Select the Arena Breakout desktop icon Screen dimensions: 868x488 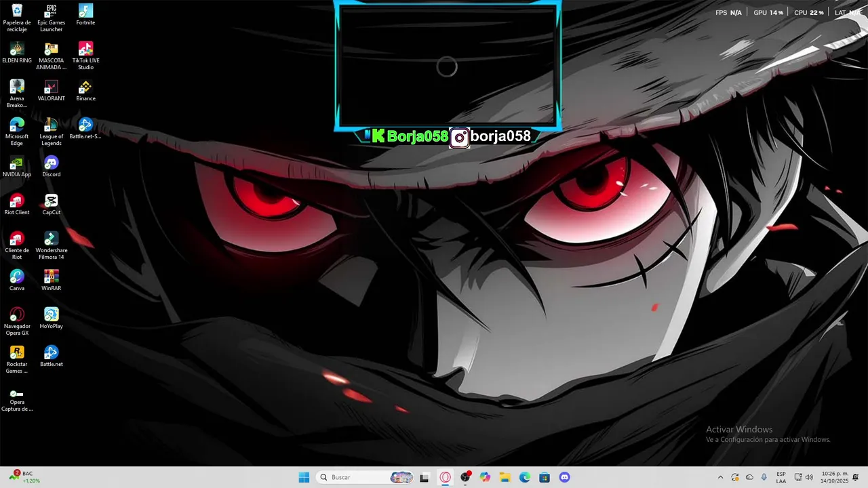tap(17, 94)
